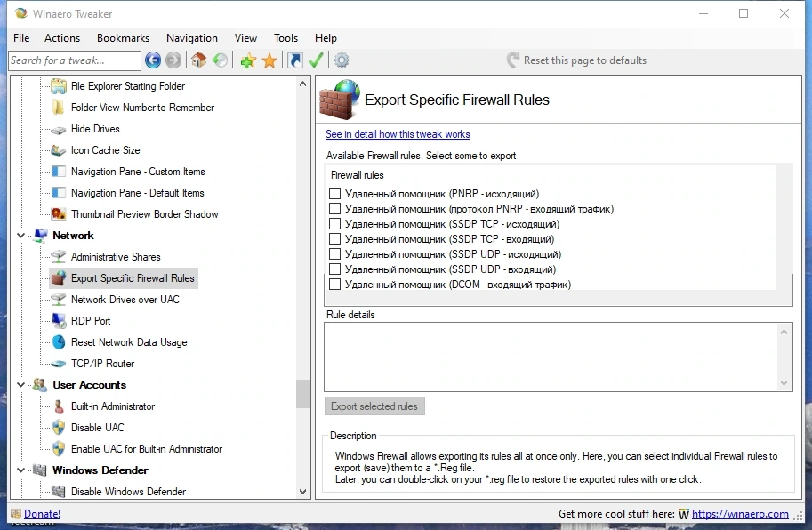812x530 pixels.
Task: Click the Search for a tweak field
Action: click(75, 60)
